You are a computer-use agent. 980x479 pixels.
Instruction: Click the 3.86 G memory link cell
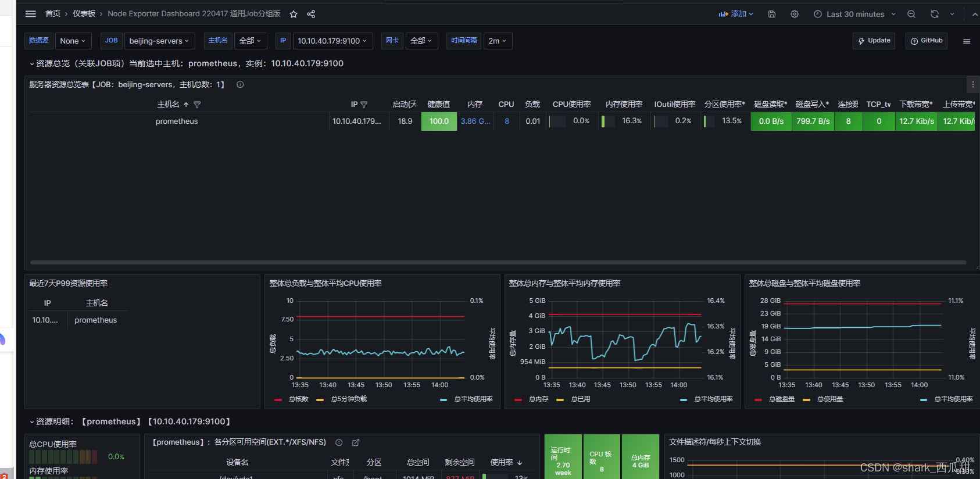coord(475,121)
